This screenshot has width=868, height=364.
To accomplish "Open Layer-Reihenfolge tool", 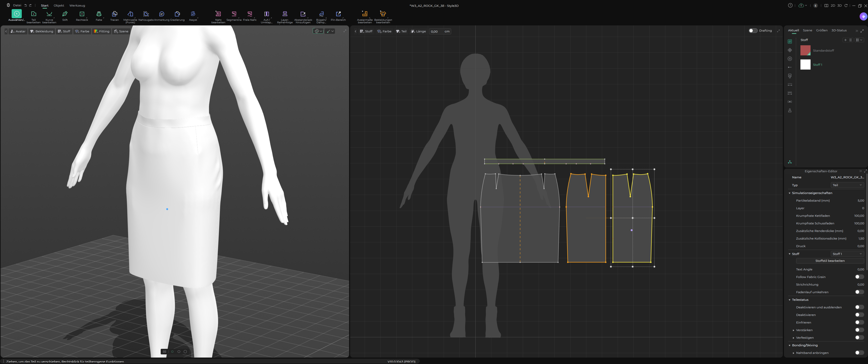I will click(x=285, y=16).
